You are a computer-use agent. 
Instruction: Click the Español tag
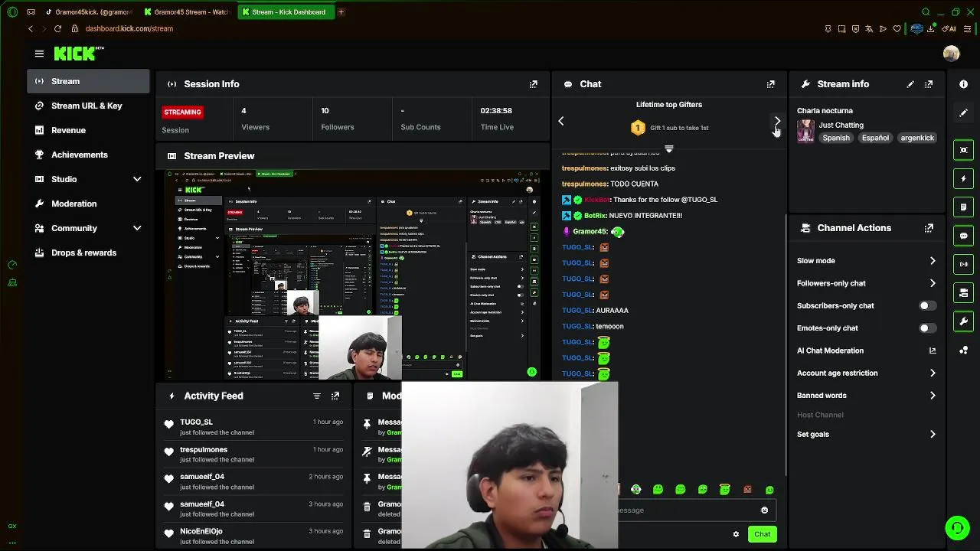click(x=875, y=138)
